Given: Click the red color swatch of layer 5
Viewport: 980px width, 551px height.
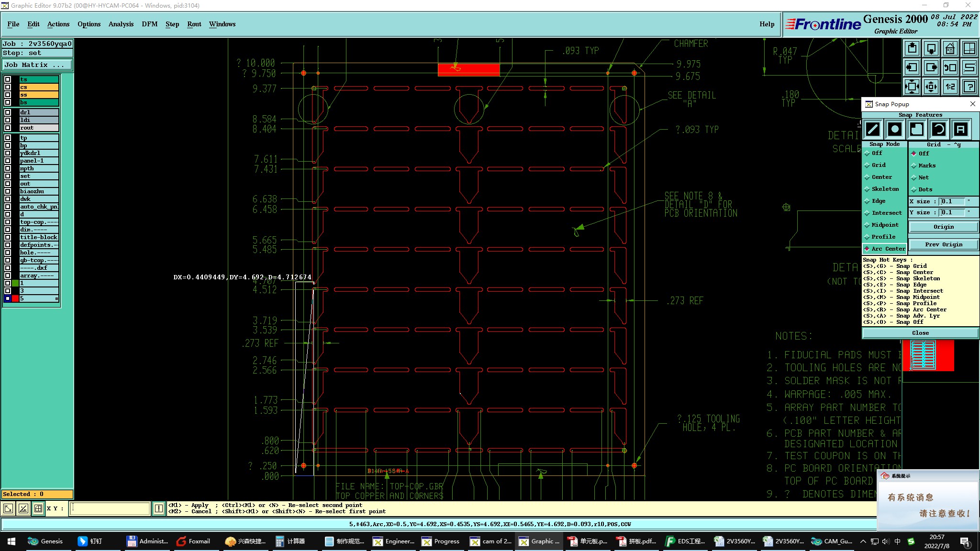Looking at the screenshot, I should (15, 298).
